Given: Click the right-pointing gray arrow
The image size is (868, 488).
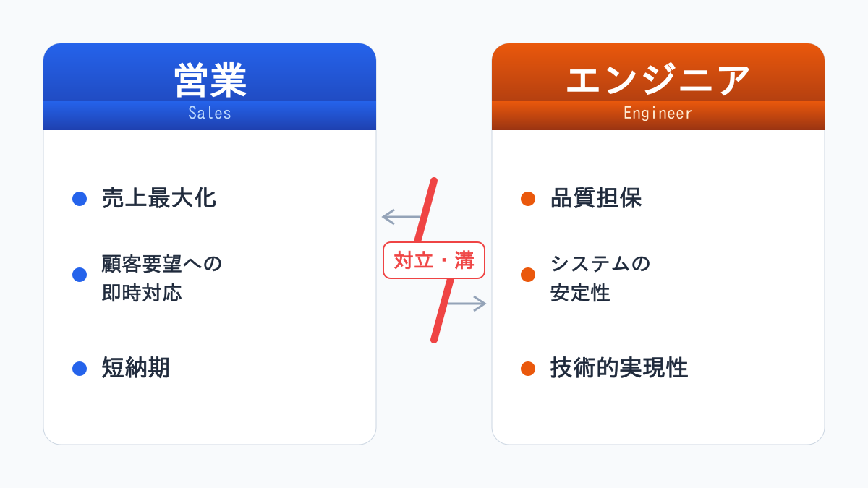Looking at the screenshot, I should [x=467, y=304].
